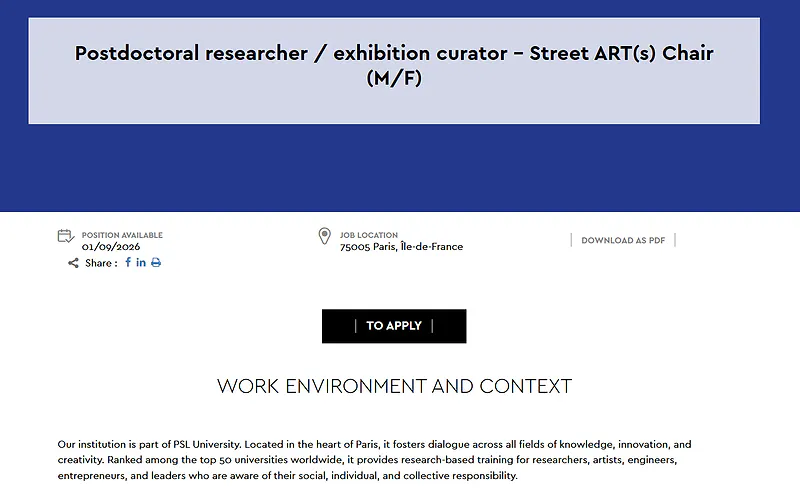Download the job posting as PDF
Screen dimensions: 800x489
[x=623, y=240]
